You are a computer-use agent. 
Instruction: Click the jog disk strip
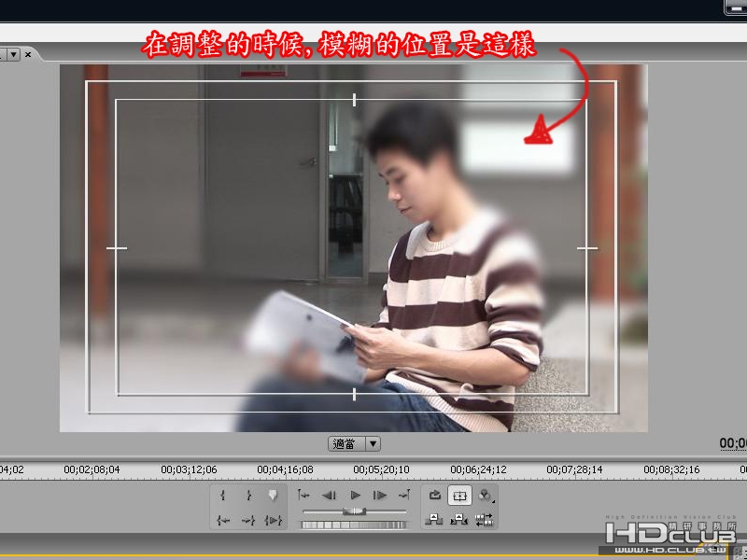[x=354, y=525]
